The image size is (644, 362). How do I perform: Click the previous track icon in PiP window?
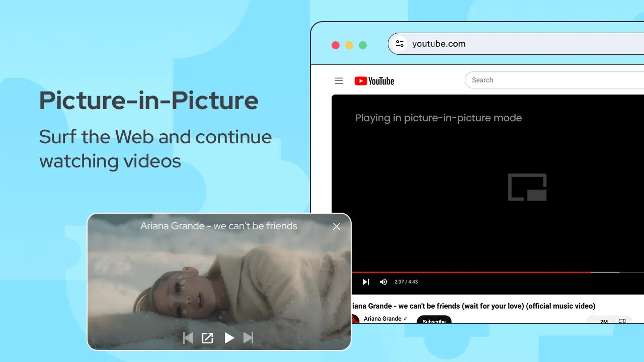tap(188, 338)
